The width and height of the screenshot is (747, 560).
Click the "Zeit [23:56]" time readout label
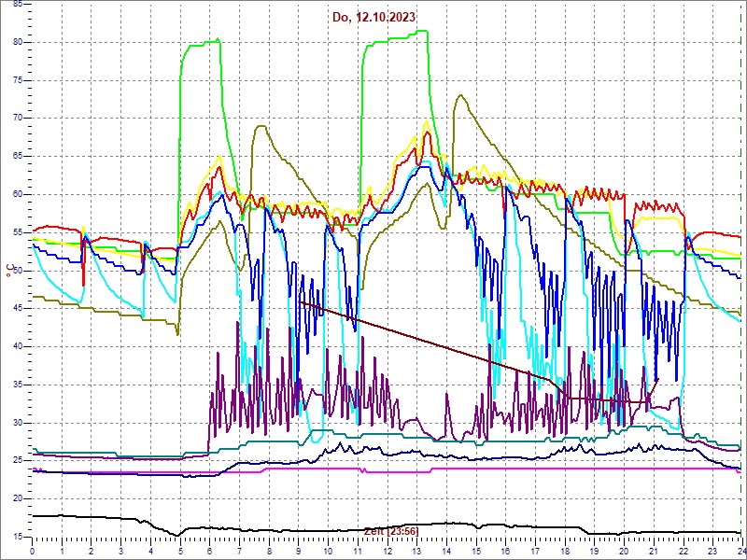click(391, 531)
